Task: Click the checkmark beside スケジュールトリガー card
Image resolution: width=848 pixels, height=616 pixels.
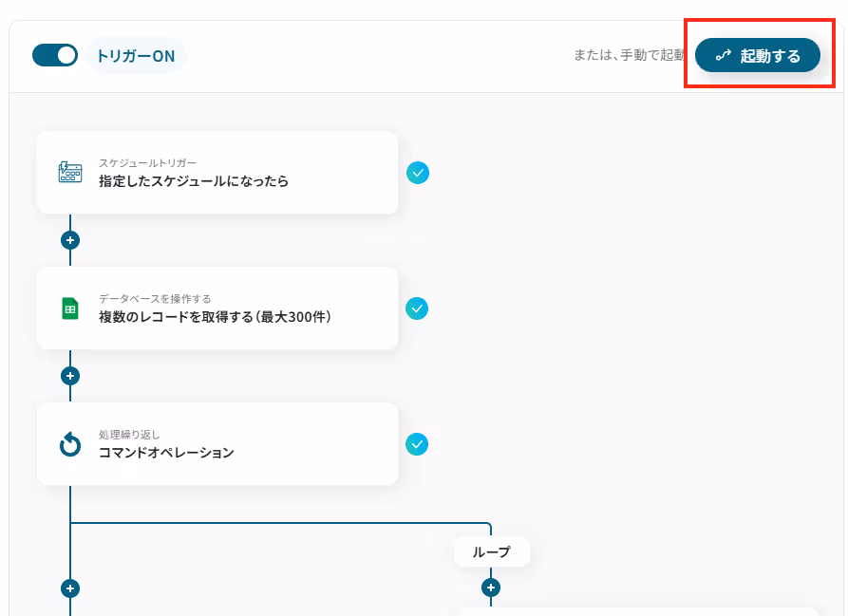Action: pos(418,173)
